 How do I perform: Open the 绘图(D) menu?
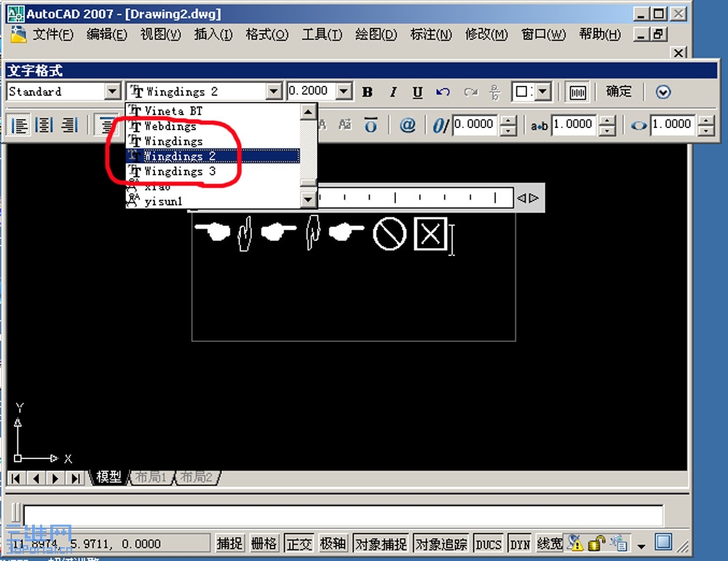coord(376,35)
